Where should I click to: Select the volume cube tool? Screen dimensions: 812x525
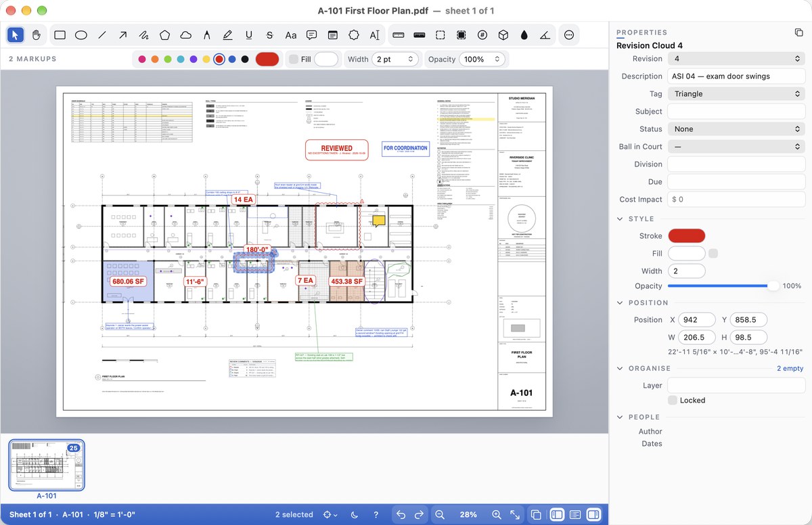coord(503,35)
